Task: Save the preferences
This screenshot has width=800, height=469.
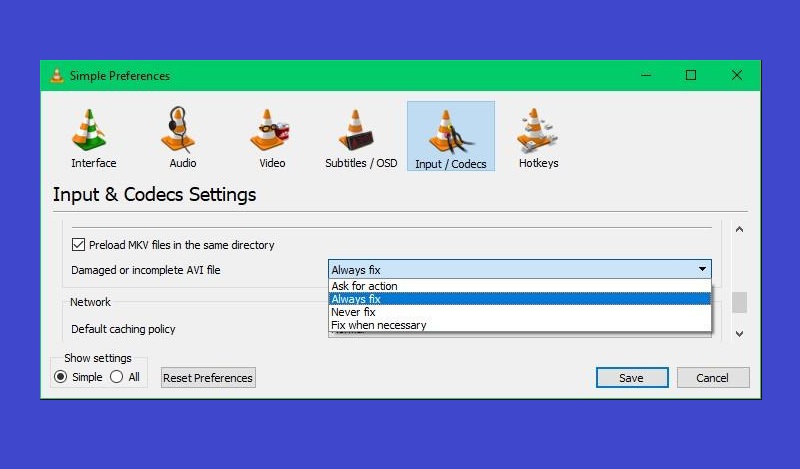Action: click(x=632, y=378)
